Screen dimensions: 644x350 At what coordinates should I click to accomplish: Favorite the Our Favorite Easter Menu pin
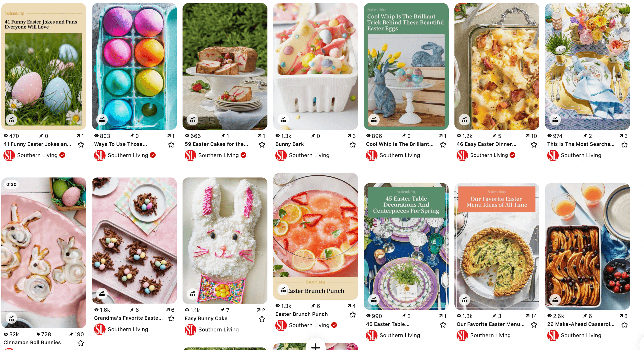[534, 325]
